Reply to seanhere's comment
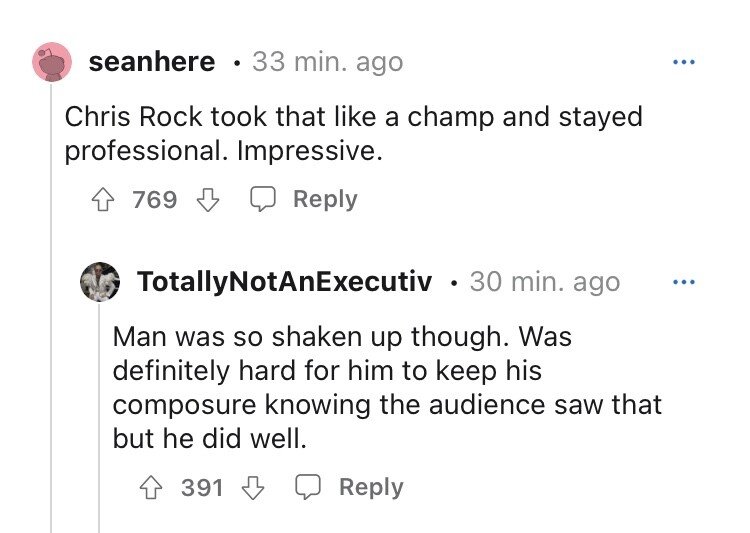This screenshot has width=750, height=533. click(x=307, y=199)
